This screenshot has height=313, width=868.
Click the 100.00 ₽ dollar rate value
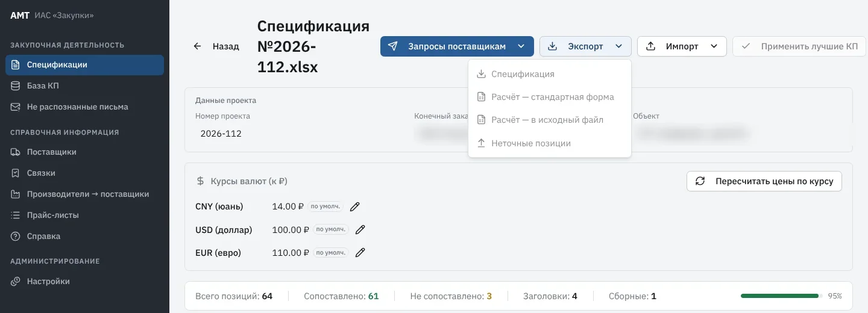coord(291,229)
